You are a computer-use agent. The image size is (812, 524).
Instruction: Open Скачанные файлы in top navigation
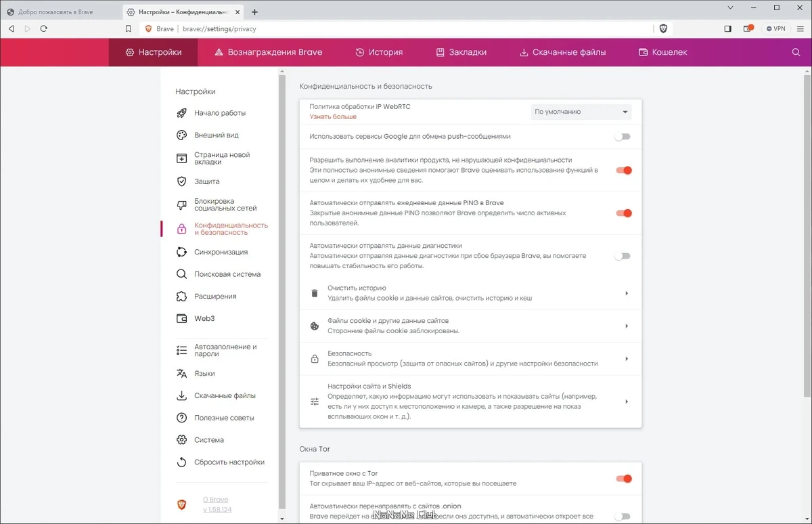click(x=562, y=52)
